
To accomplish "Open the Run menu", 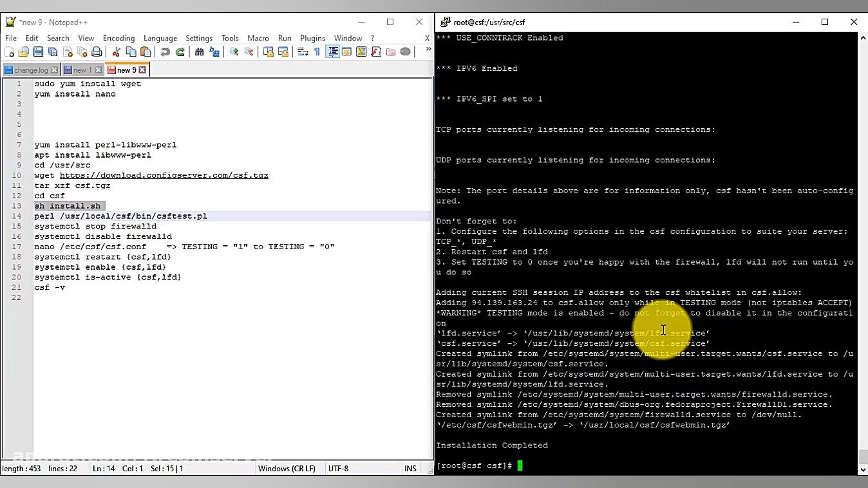I will pos(285,39).
